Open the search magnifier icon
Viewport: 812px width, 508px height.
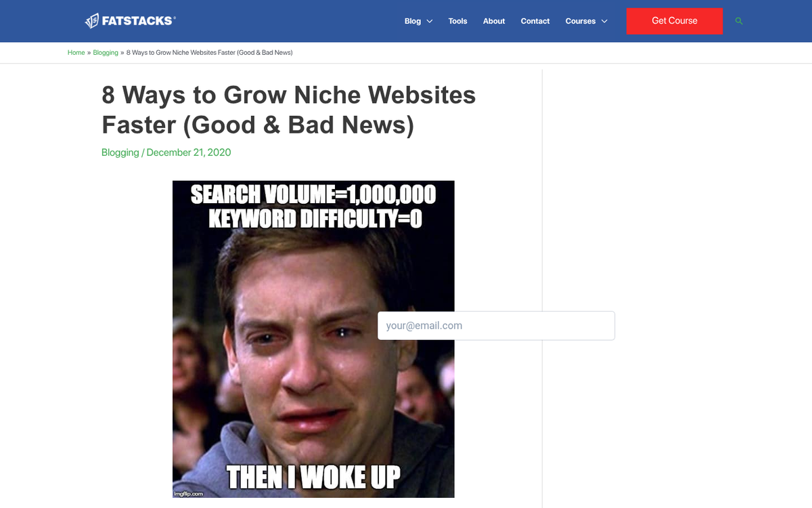739,21
